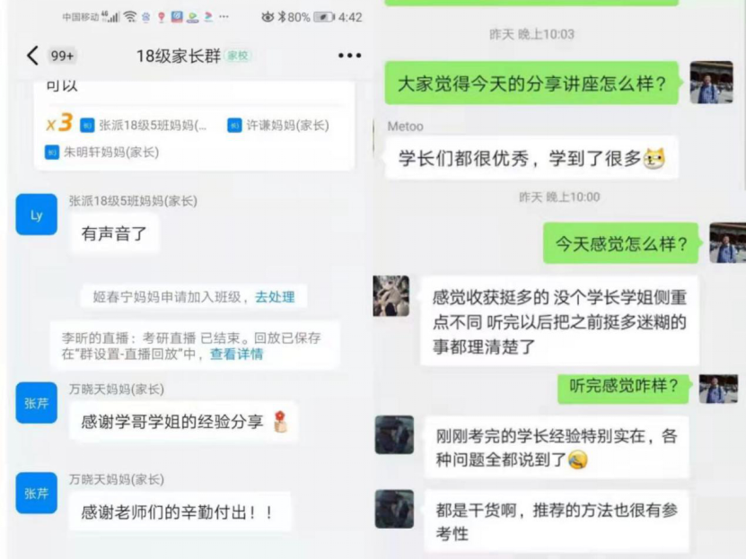Viewport: 746px width, 560px height.
Task: Tap the Wi-Fi status bar icon
Action: click(129, 17)
